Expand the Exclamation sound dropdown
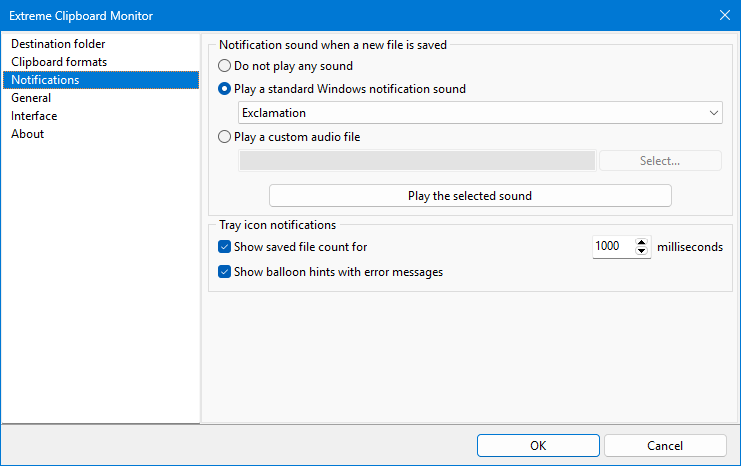Screen dimensions: 741x466 tap(480, 113)
